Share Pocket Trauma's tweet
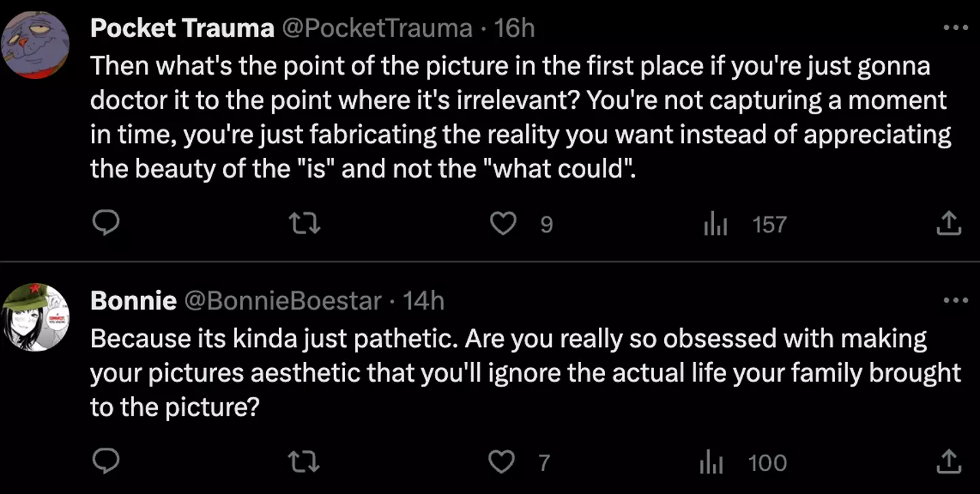Screen dimensions: 980x494 [x=949, y=223]
